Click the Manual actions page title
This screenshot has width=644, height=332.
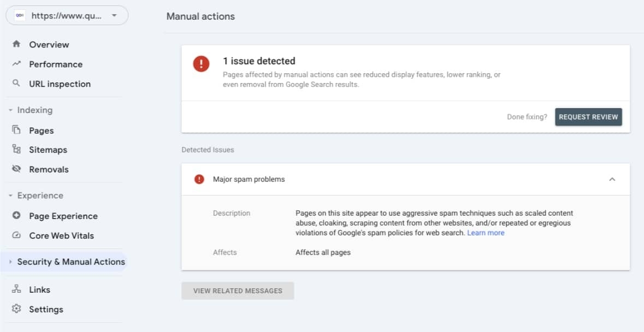(200, 16)
